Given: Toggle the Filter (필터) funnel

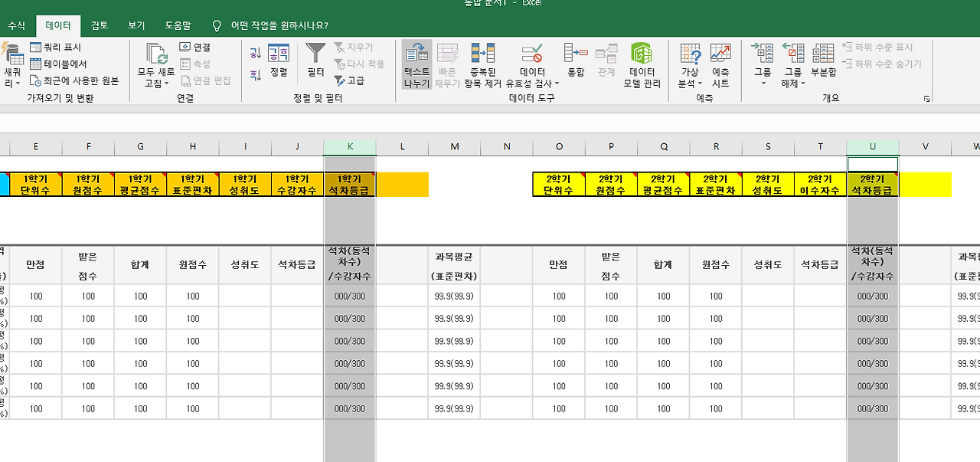Looking at the screenshot, I should (x=315, y=61).
